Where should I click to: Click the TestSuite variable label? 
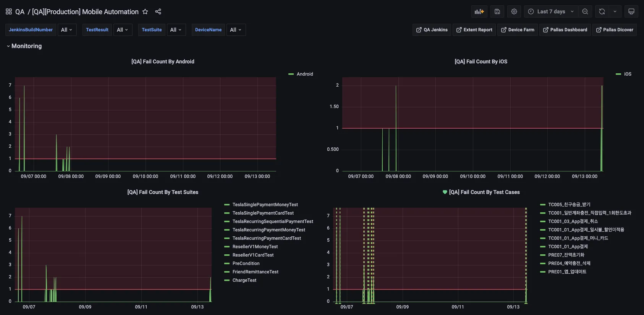coord(152,30)
